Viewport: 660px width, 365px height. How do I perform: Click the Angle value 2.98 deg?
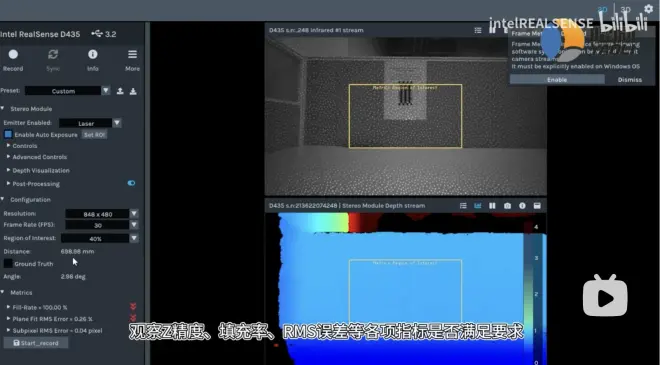(x=73, y=277)
